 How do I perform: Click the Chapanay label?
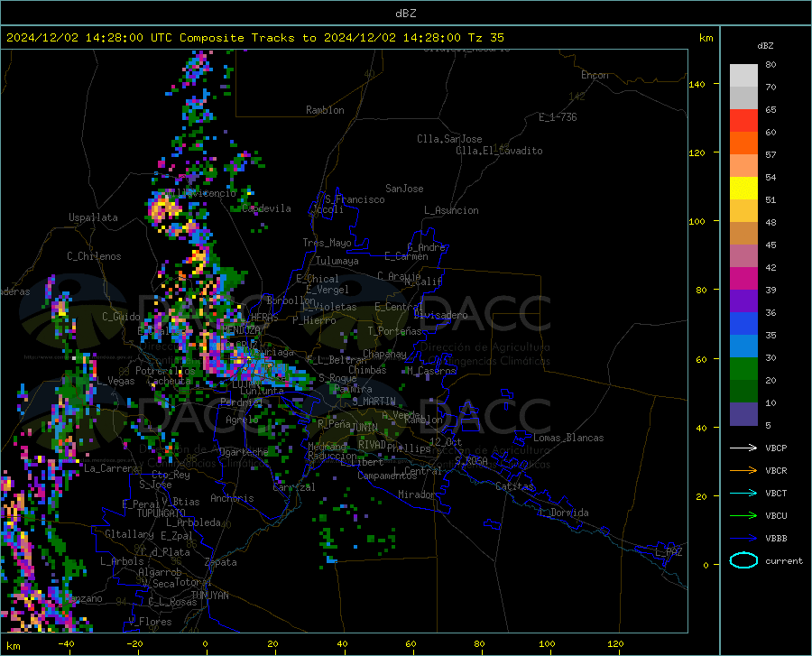coord(384,354)
